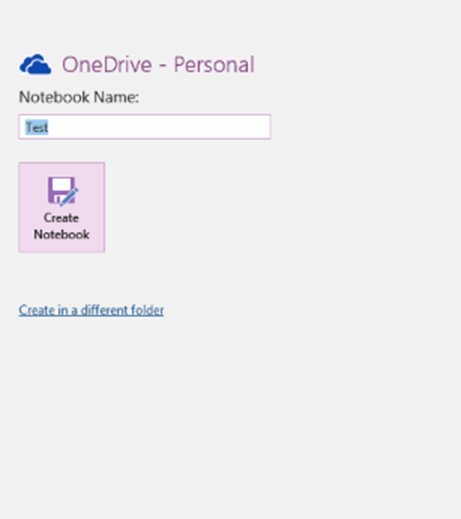Screen dimensions: 461x519
Task: Click the blue pencil on save icon
Action: pyautogui.click(x=70, y=196)
